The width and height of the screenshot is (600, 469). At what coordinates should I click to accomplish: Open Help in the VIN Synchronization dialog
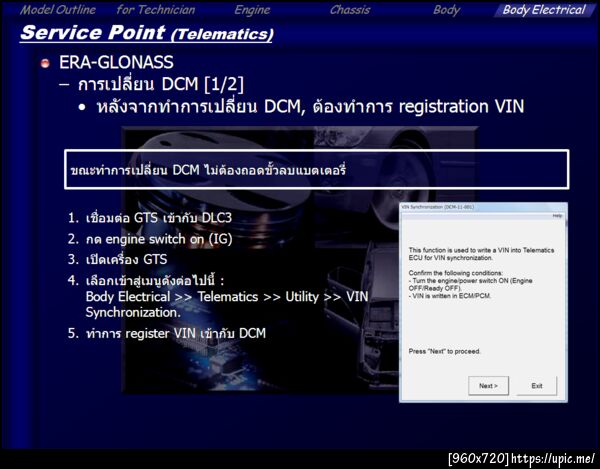(x=557, y=216)
